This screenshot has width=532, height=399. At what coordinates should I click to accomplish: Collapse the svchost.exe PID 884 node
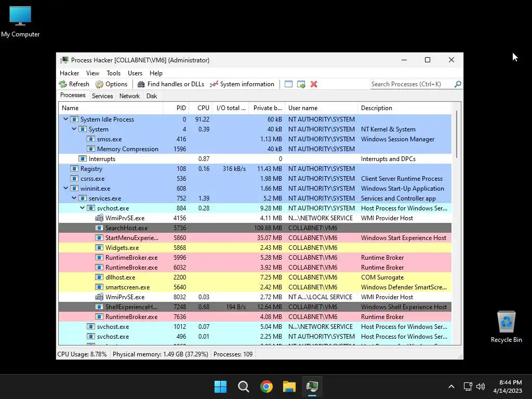(83, 208)
